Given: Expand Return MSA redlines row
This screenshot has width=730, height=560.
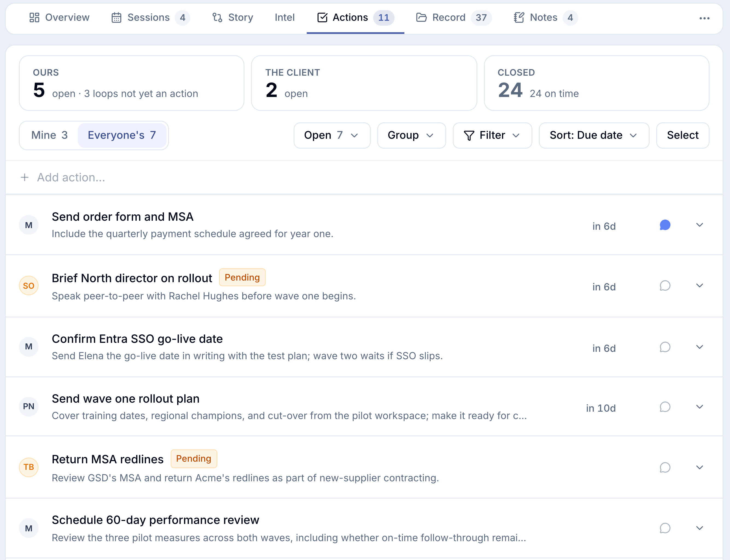Looking at the screenshot, I should 700,467.
